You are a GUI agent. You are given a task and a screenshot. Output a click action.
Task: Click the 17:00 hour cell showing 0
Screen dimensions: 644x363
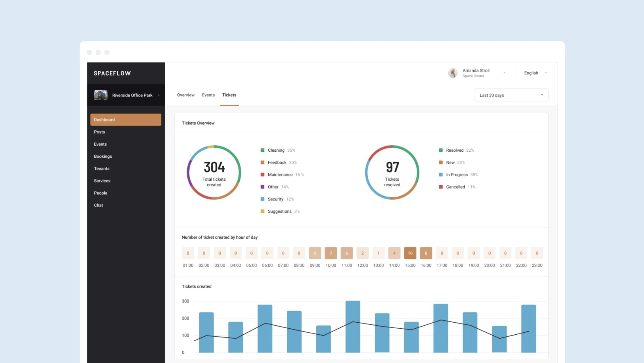pos(442,253)
